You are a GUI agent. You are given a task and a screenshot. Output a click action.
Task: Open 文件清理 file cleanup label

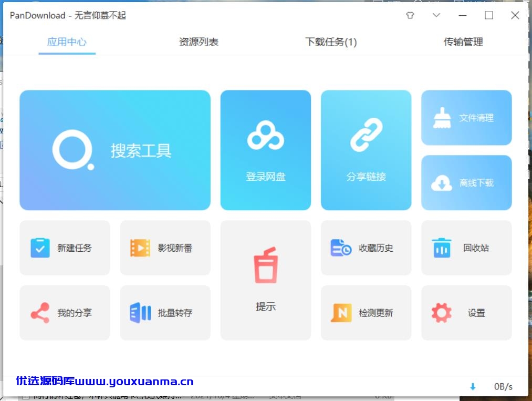[x=476, y=118]
